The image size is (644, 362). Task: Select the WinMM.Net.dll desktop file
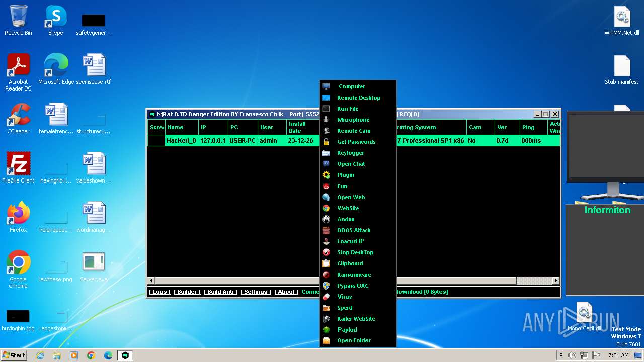pos(622,21)
